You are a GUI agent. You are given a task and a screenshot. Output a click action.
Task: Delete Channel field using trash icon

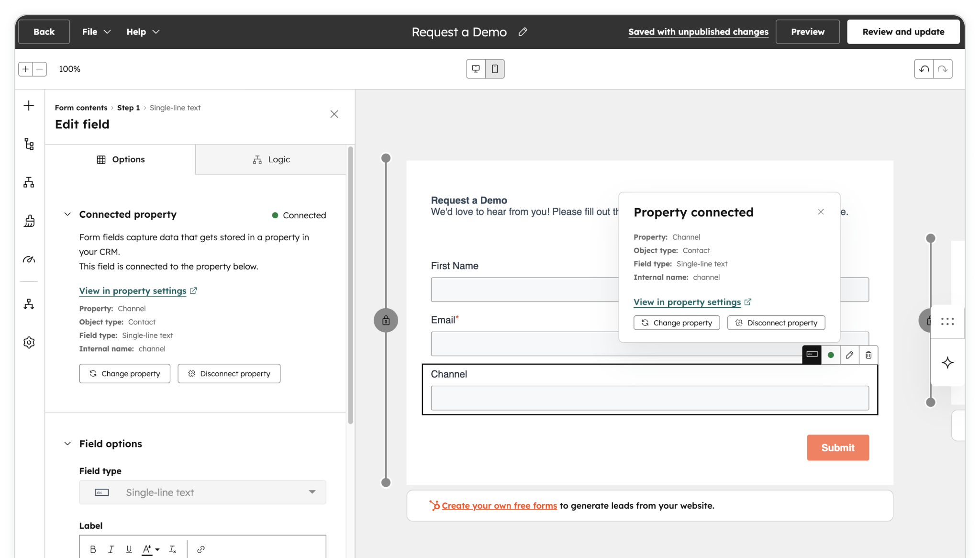[x=869, y=355]
